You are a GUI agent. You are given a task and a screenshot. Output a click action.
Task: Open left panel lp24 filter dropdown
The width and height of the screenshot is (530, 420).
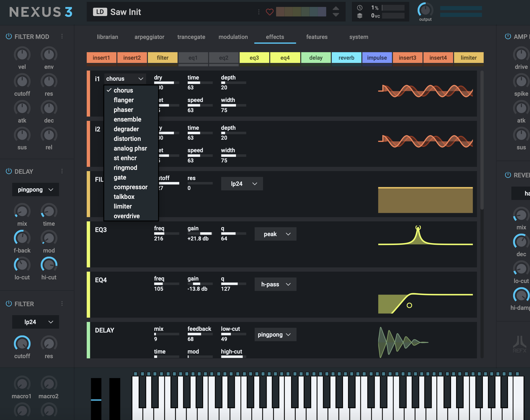click(36, 322)
